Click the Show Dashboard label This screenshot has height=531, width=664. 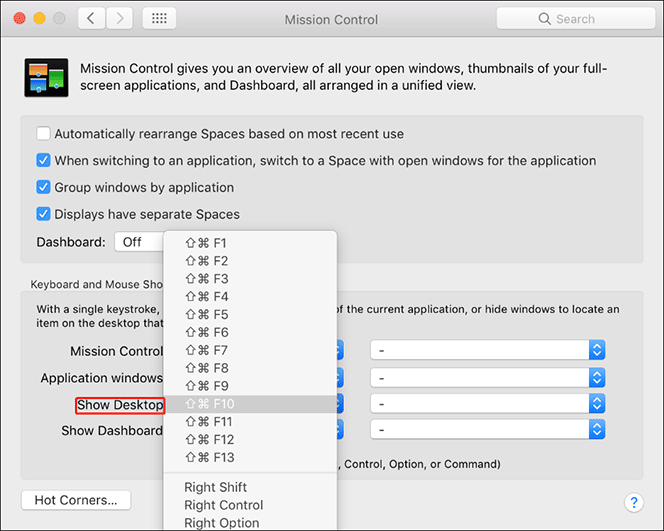pos(112,431)
